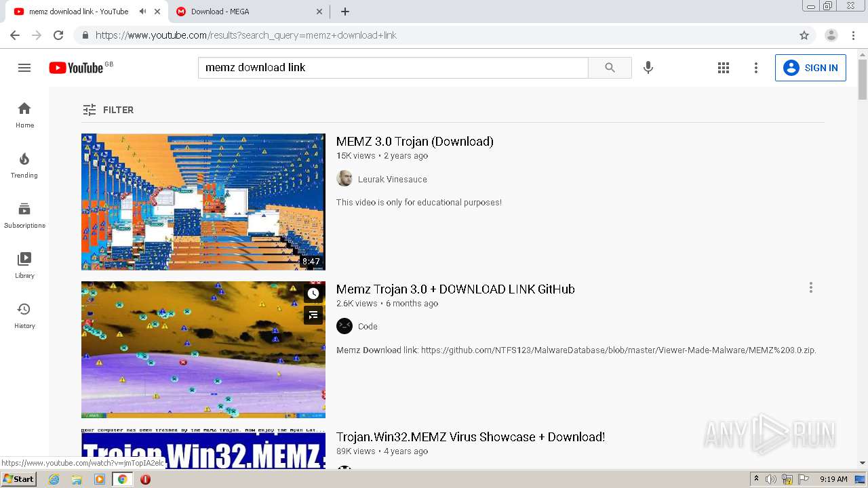
Task: Open File Explorer from taskbar
Action: coord(77,479)
